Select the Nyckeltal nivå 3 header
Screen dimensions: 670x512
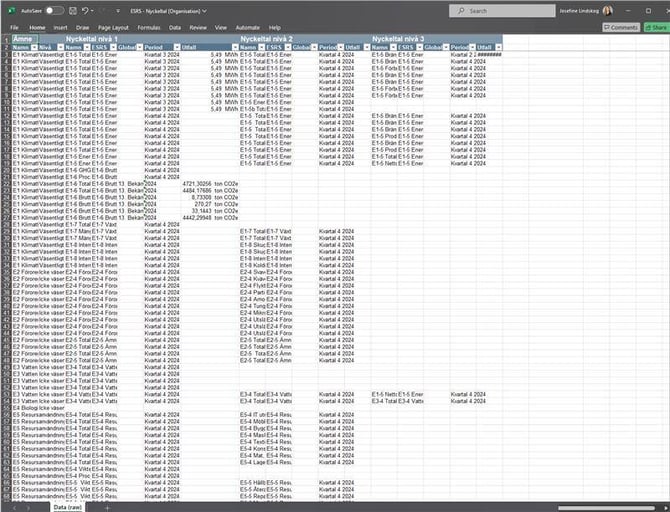point(398,39)
